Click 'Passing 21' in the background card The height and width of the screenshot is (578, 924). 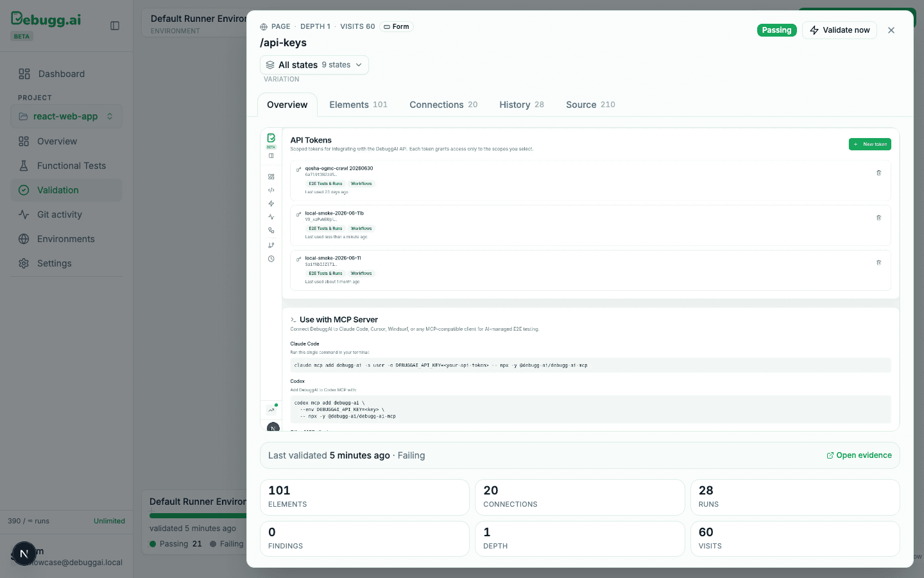pos(176,544)
